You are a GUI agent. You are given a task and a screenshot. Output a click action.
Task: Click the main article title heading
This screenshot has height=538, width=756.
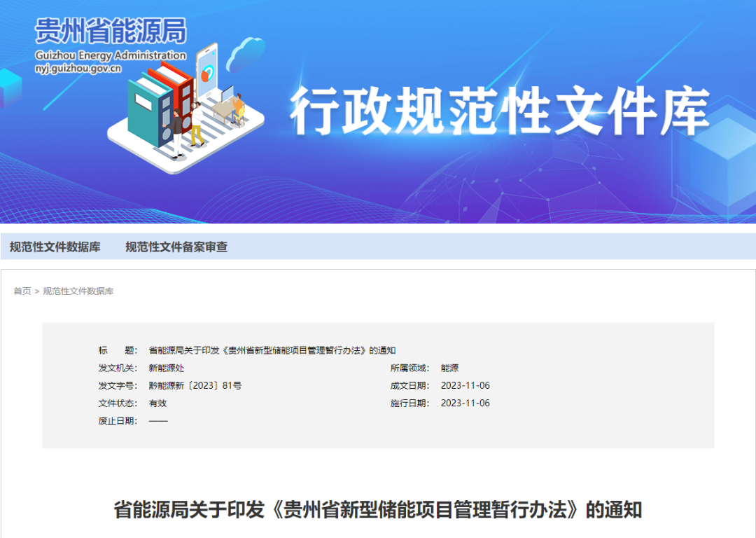click(x=377, y=509)
